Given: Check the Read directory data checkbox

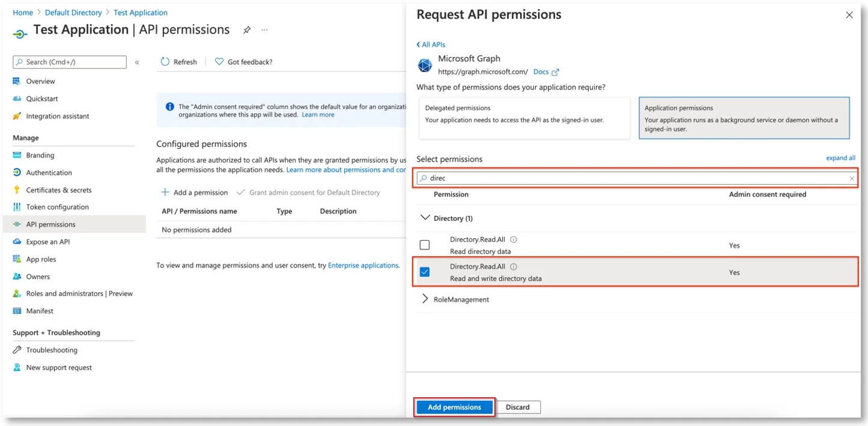Looking at the screenshot, I should pos(425,245).
